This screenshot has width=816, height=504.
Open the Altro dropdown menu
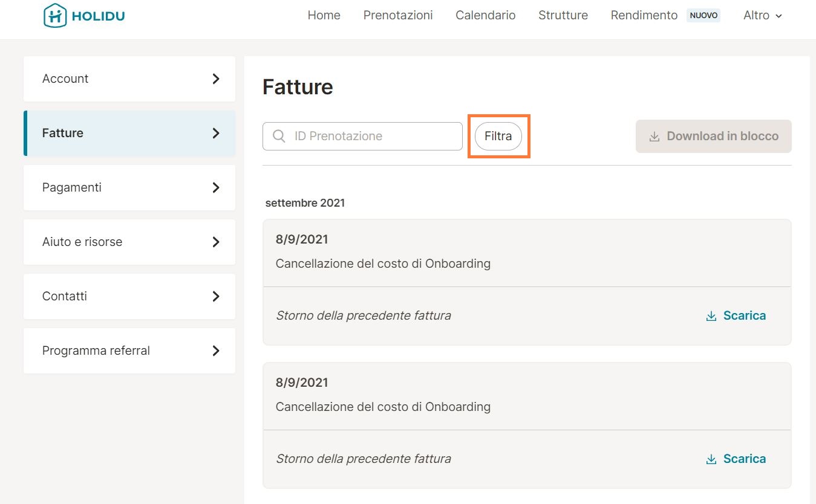click(x=762, y=16)
